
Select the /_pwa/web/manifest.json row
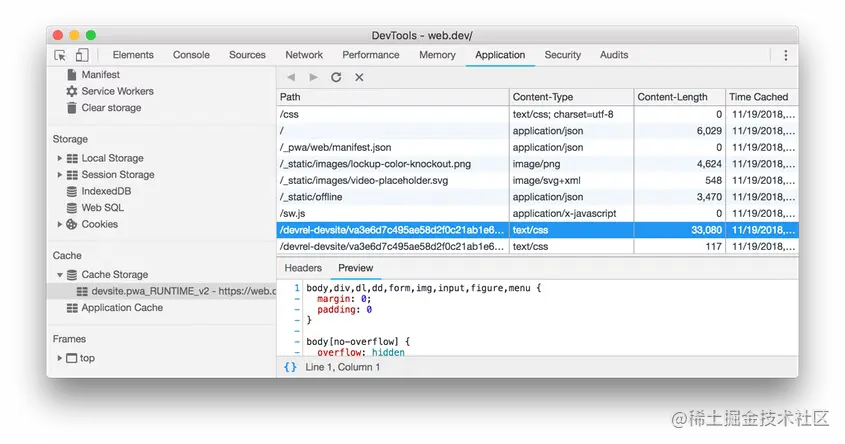537,148
